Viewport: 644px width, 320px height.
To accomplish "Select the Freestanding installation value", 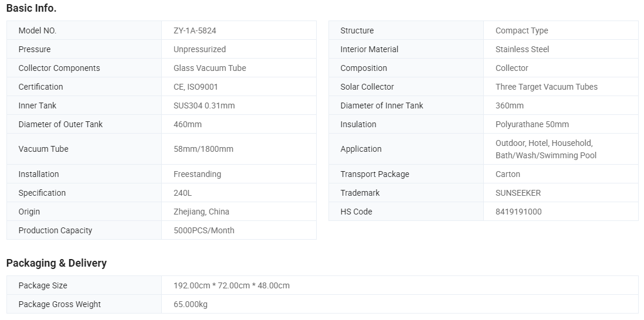I will (197, 174).
